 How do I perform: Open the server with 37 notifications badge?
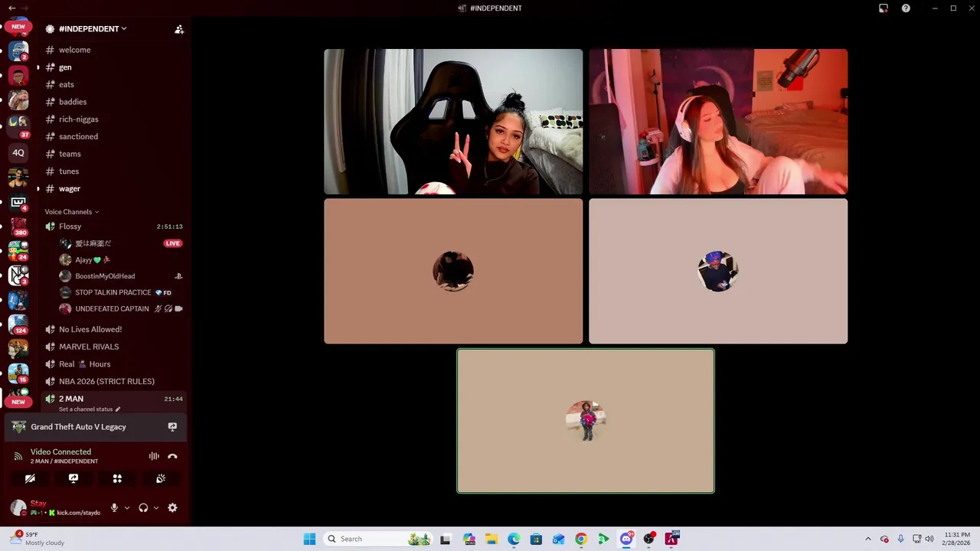click(x=18, y=125)
